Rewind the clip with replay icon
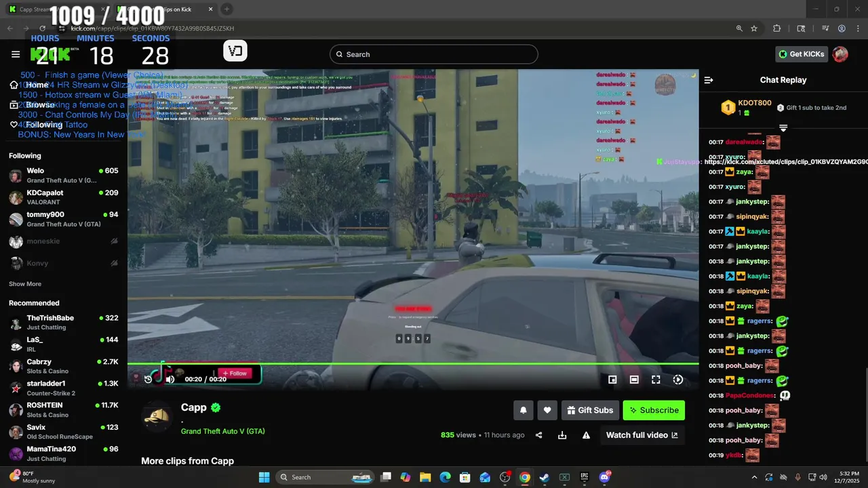This screenshot has width=868, height=488. pos(148,379)
